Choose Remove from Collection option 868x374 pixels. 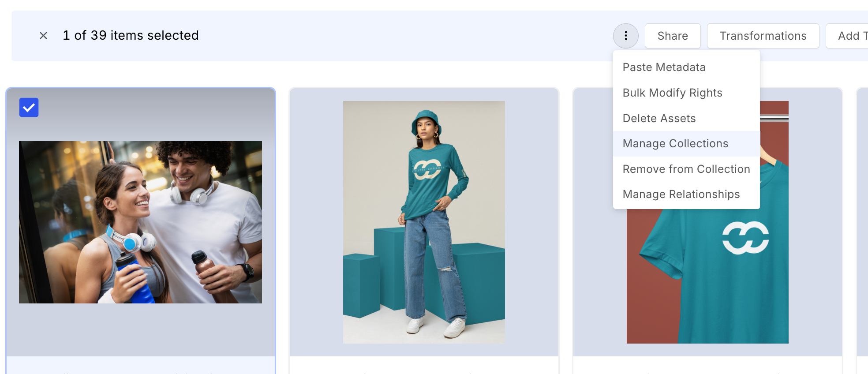[x=686, y=169]
